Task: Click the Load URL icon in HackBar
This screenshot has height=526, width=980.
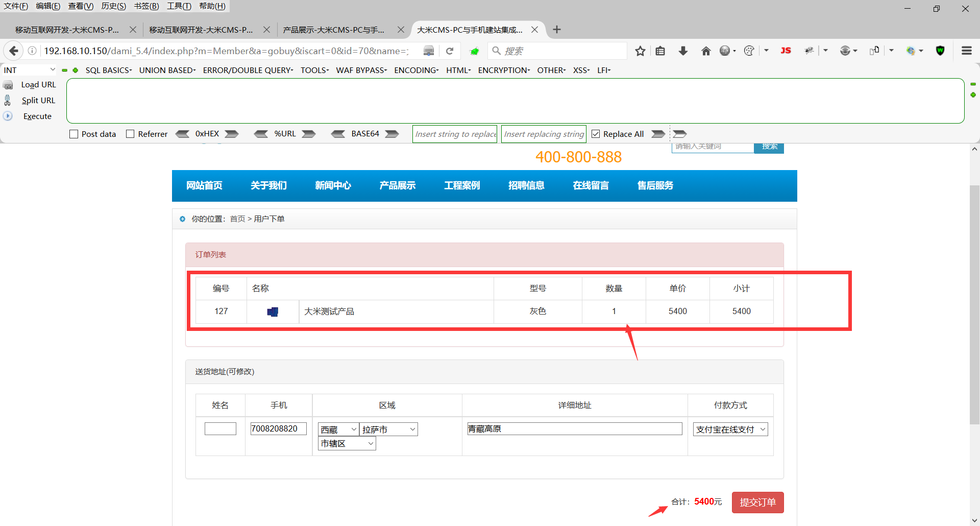Action: click(x=8, y=84)
